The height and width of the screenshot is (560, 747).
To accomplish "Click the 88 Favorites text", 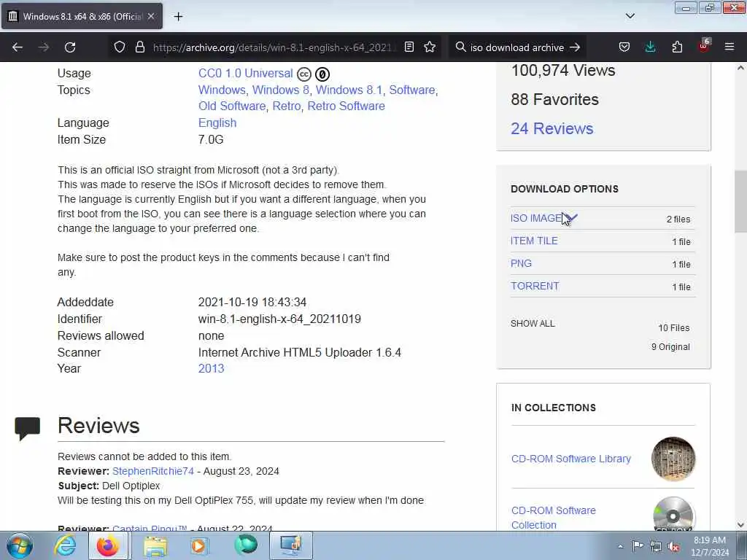I will coord(554,99).
